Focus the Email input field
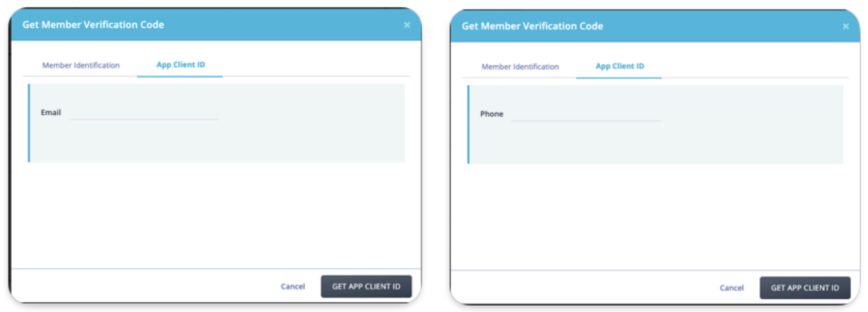 144,113
